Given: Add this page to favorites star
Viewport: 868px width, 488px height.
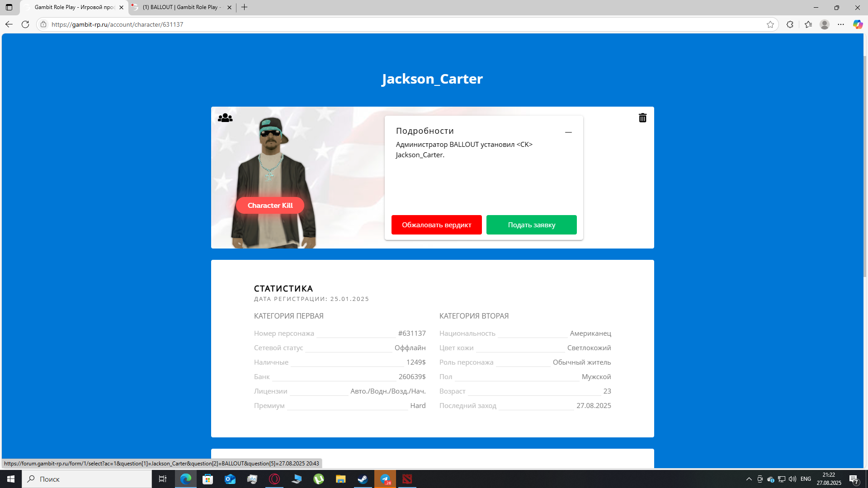Looking at the screenshot, I should tap(770, 24).
